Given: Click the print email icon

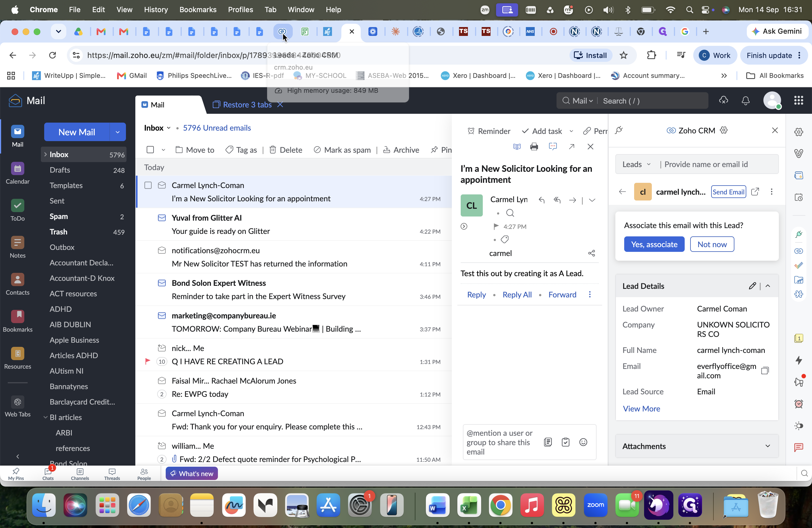Looking at the screenshot, I should (534, 147).
